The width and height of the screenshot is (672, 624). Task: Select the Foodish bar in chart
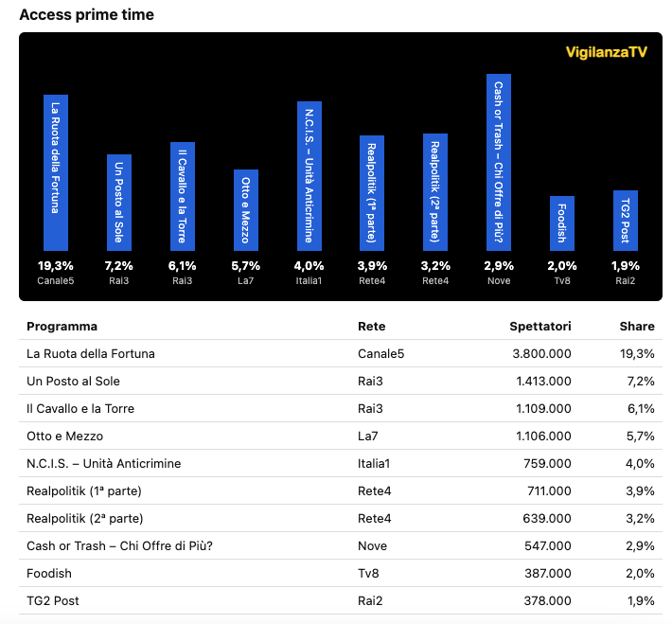[x=562, y=223]
